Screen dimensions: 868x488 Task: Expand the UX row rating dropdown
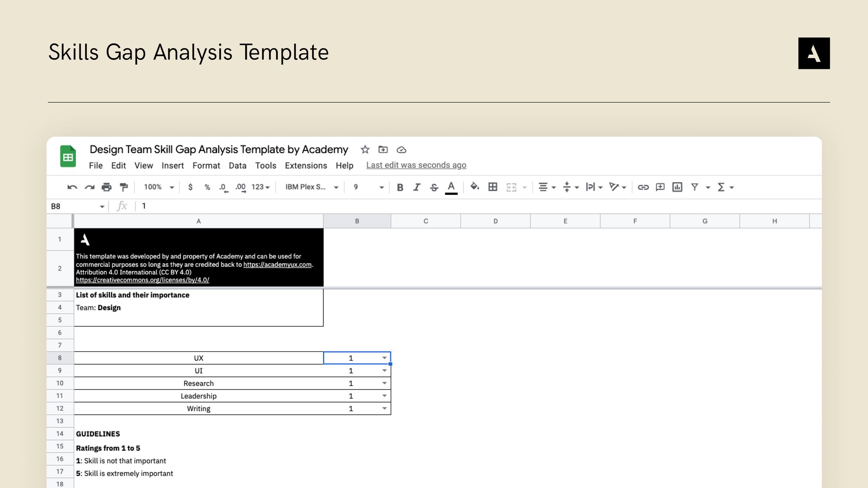click(x=384, y=358)
